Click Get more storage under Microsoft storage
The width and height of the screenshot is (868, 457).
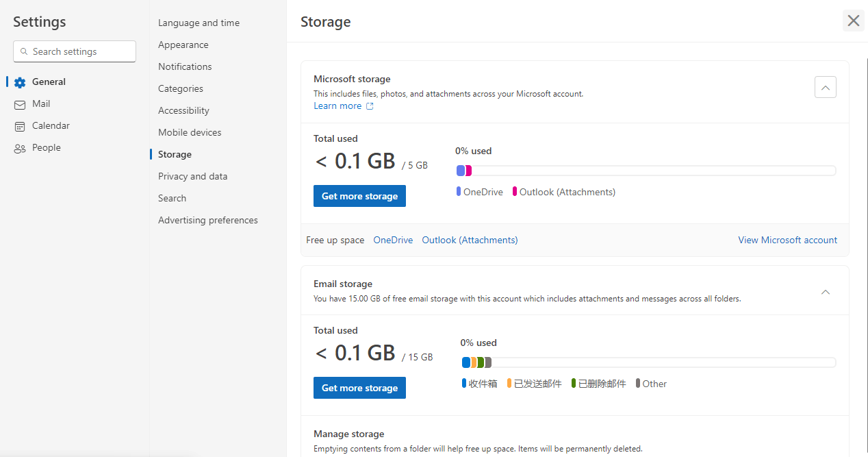tap(359, 196)
